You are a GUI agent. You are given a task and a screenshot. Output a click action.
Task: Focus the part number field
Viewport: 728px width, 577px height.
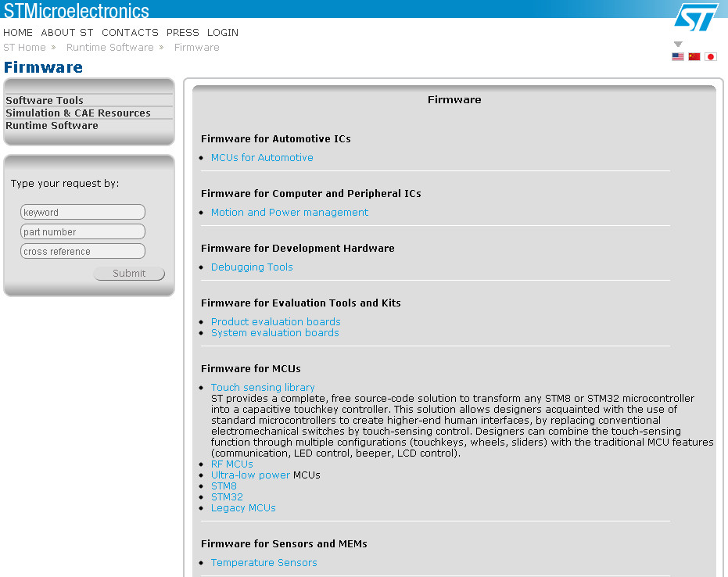tap(83, 231)
